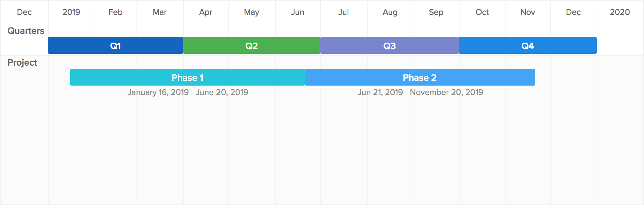Click the Project row label

[22, 63]
